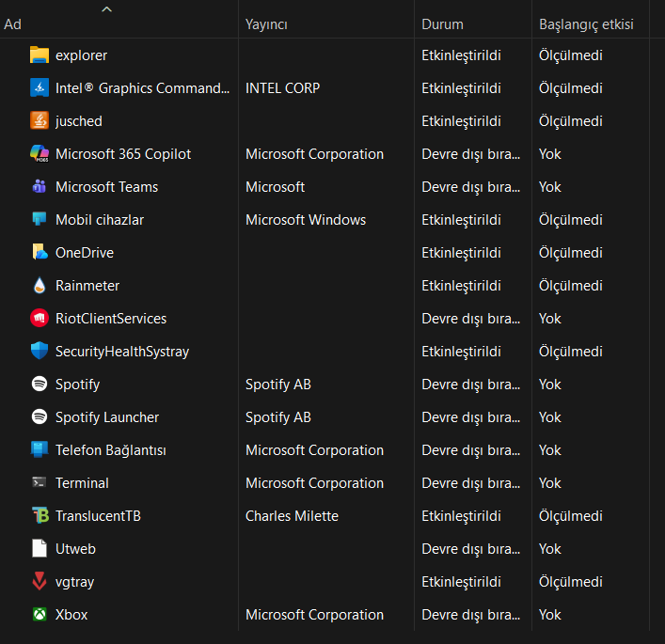665x644 pixels.
Task: Select the Intel Graphics Command Center icon
Action: point(40,87)
